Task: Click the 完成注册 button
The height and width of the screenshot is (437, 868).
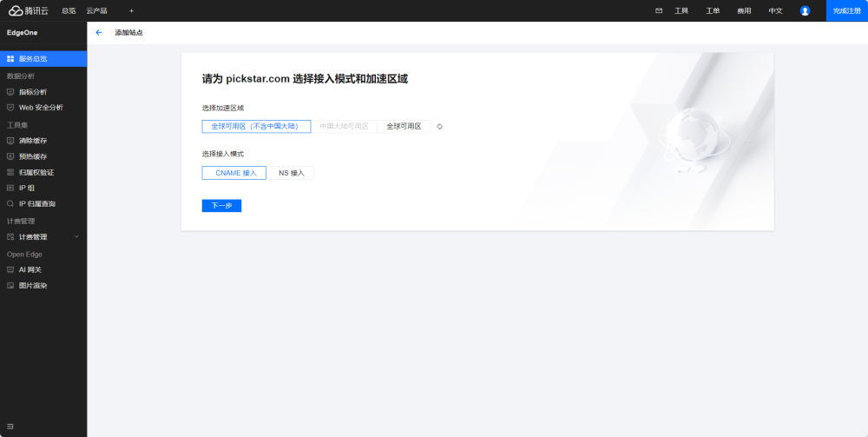Action: pos(847,10)
